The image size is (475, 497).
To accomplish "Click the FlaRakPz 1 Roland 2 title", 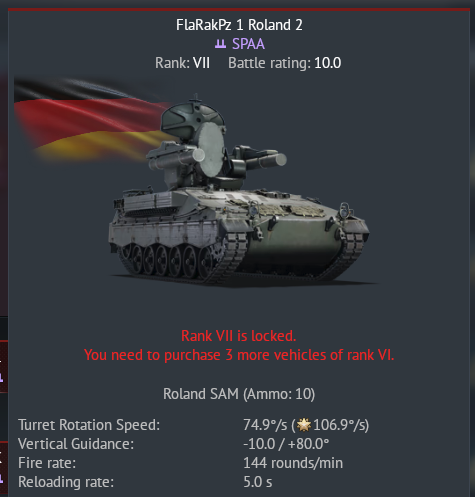I will [x=239, y=25].
